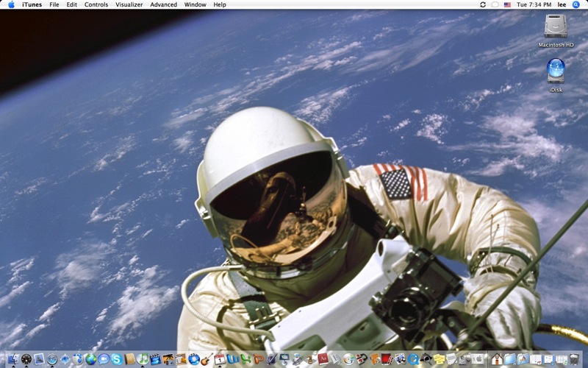Open iCal calendar icon in Dock
This screenshot has width=588, height=368.
[x=220, y=359]
